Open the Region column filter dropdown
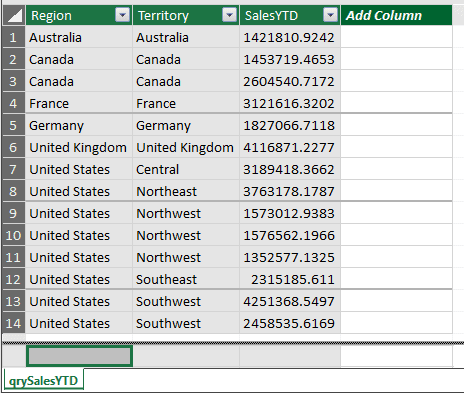This screenshot has width=464, height=393. point(122,15)
